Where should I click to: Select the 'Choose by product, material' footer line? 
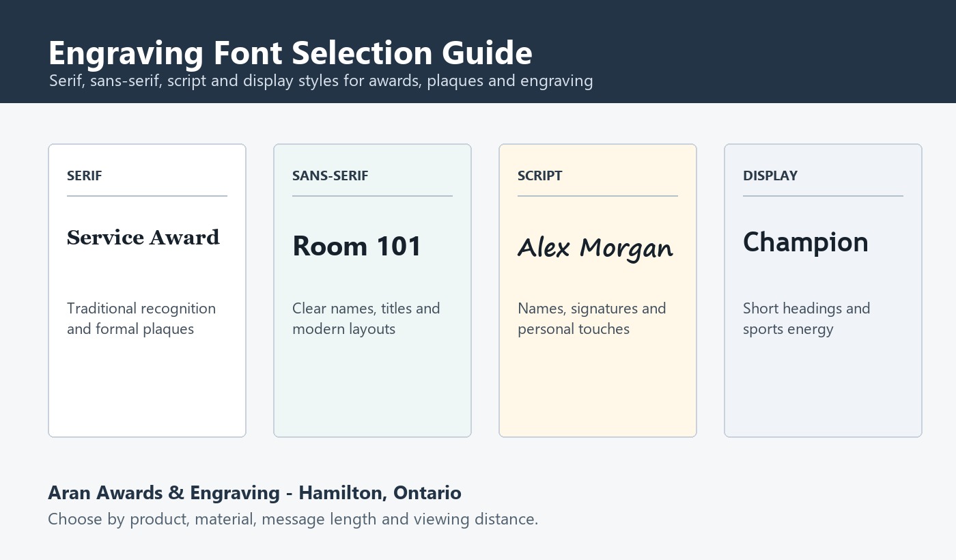[293, 519]
